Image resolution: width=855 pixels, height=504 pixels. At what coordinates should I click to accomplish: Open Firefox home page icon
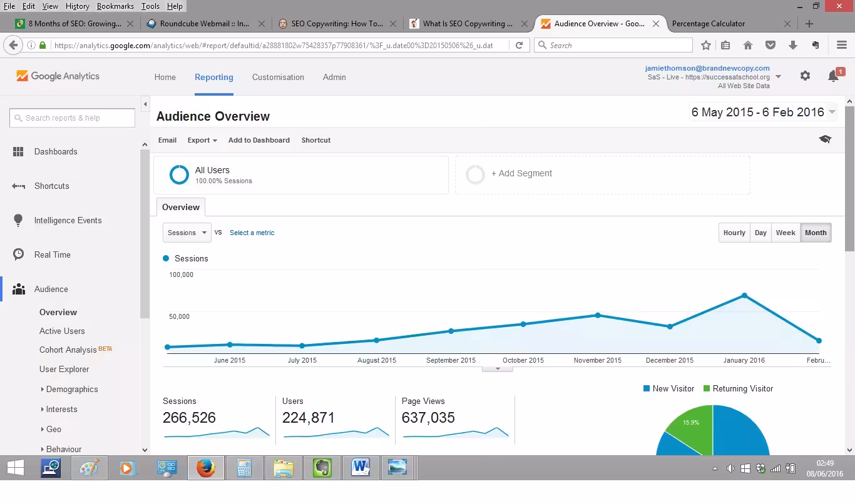(x=747, y=45)
